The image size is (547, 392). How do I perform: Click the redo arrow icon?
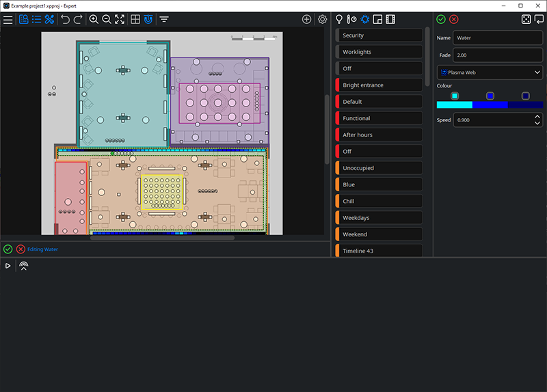coord(78,20)
